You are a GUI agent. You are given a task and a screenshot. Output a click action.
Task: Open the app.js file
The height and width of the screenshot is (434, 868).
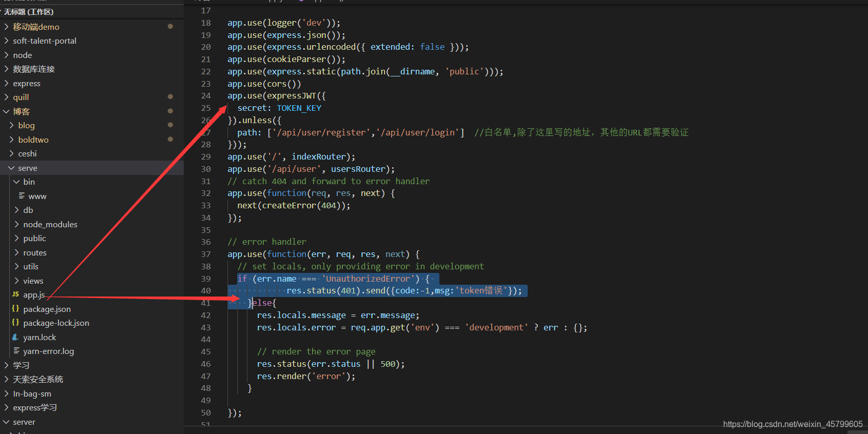coord(34,295)
